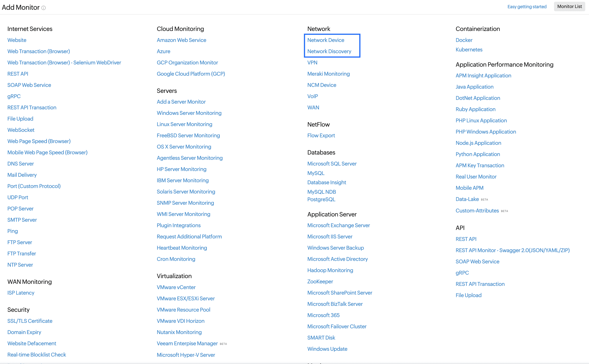Click the VMware vCenter link
589x364 pixels.
[176, 287]
